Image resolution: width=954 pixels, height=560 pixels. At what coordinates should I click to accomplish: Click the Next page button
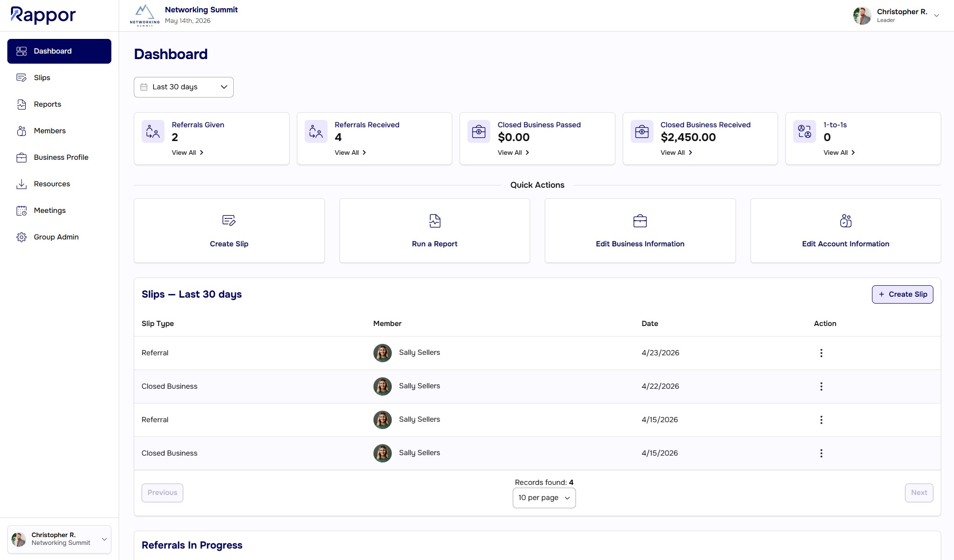point(919,493)
